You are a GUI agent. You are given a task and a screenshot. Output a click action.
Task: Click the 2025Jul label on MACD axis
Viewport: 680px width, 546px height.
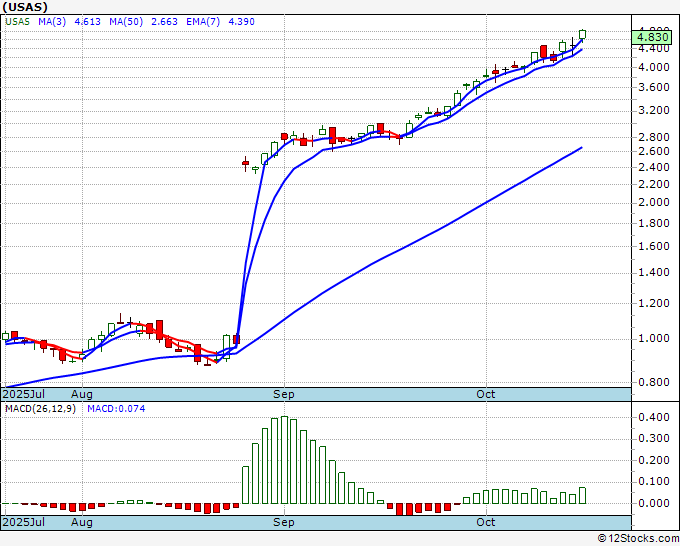(x=23, y=522)
